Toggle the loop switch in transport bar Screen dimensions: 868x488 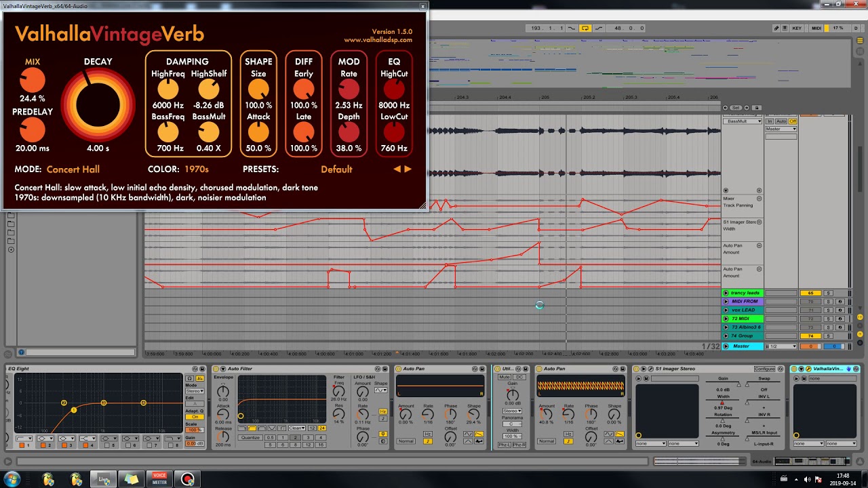[585, 28]
